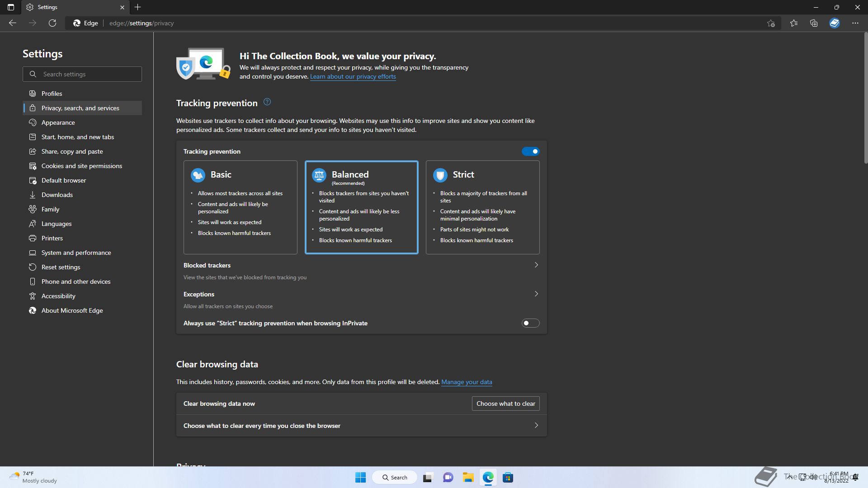Open Cookies and site permissions
The width and height of the screenshot is (868, 488).
[82, 166]
